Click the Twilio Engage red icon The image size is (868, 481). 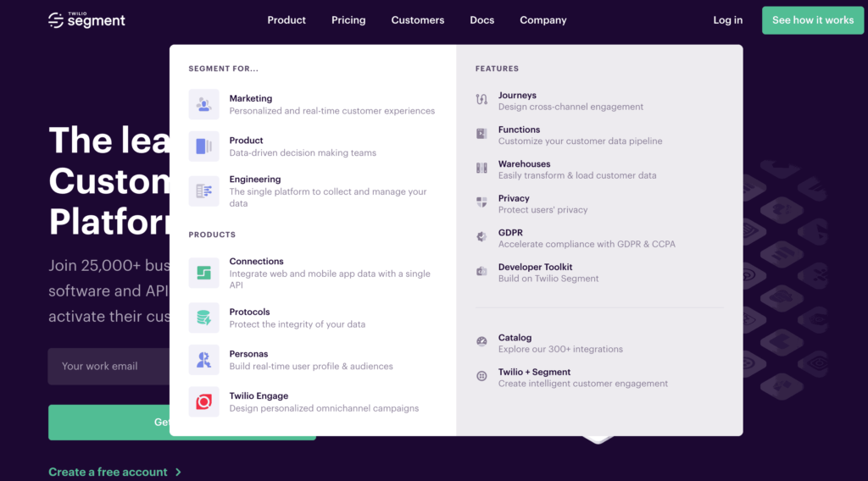click(x=203, y=401)
